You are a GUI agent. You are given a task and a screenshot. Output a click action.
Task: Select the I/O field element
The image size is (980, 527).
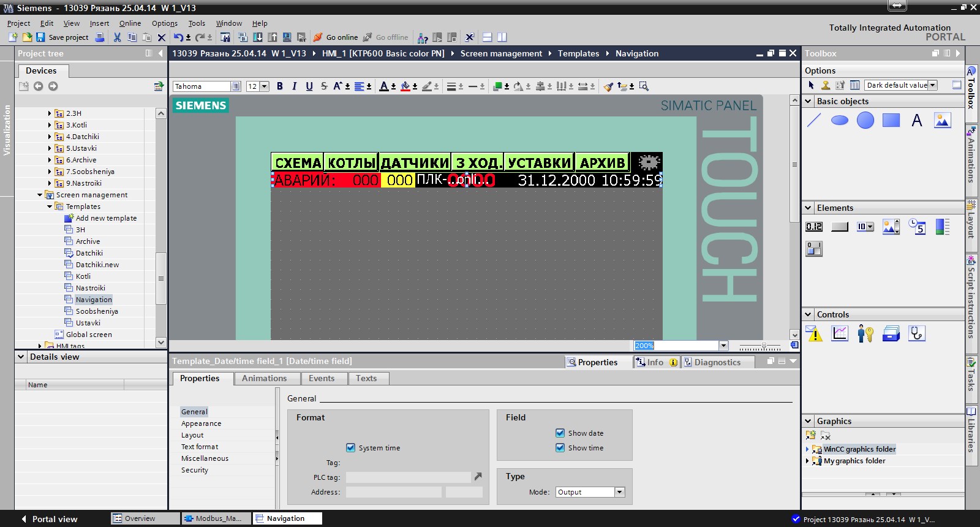[x=814, y=227]
